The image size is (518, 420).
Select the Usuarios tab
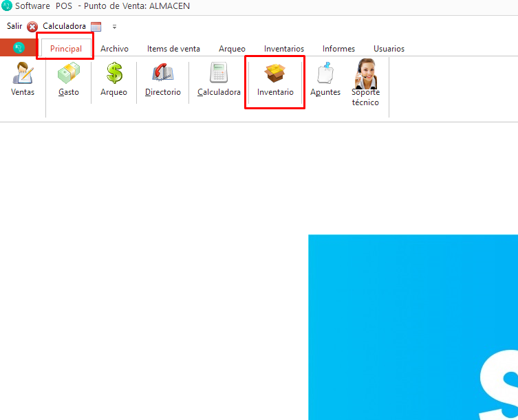[389, 49]
